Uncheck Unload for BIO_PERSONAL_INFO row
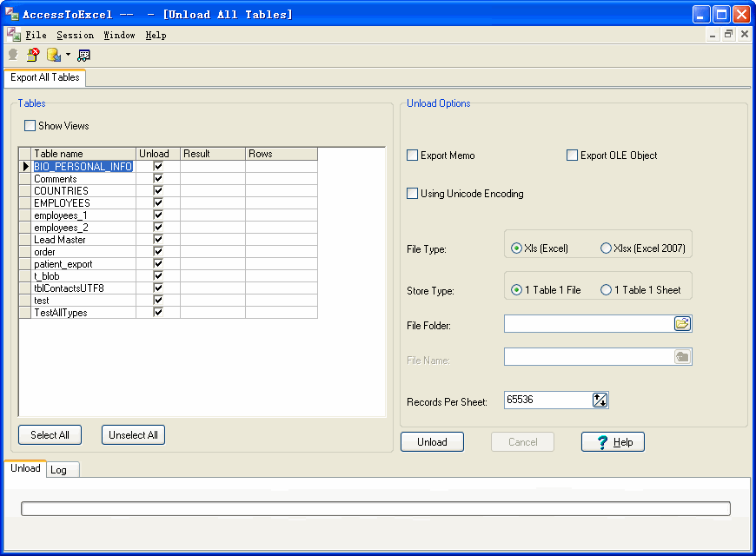Image resolution: width=756 pixels, height=556 pixels. coord(157,167)
